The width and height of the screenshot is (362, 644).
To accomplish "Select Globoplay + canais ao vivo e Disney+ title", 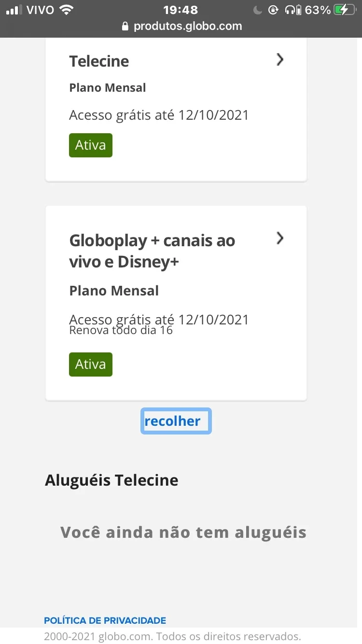I will [x=152, y=251].
